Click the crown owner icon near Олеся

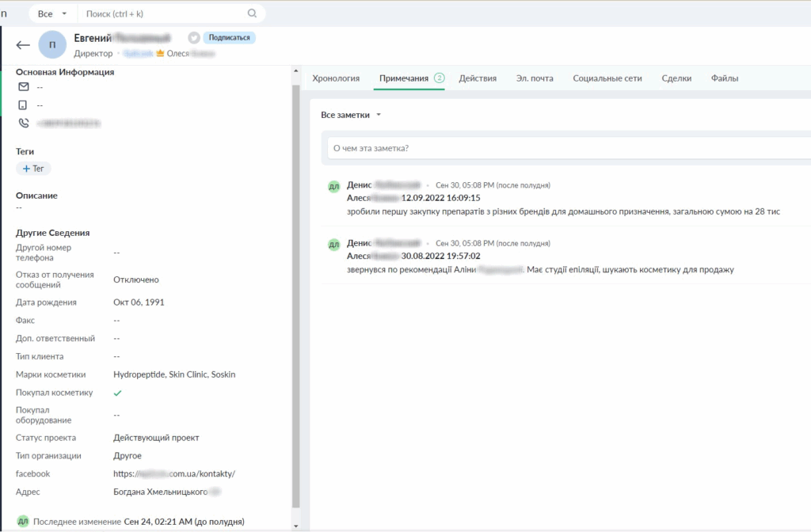coord(159,54)
